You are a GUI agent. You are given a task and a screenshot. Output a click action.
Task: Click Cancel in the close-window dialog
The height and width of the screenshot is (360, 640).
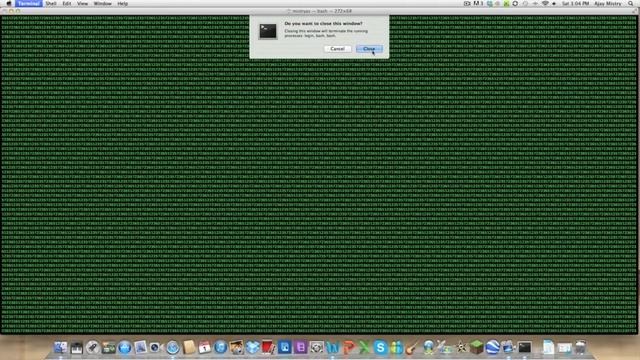pos(338,49)
